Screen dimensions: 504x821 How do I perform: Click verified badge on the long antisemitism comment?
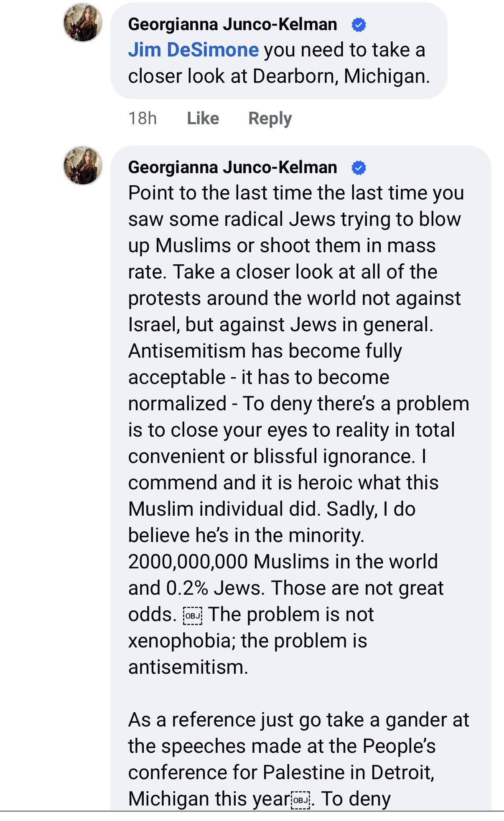(359, 168)
